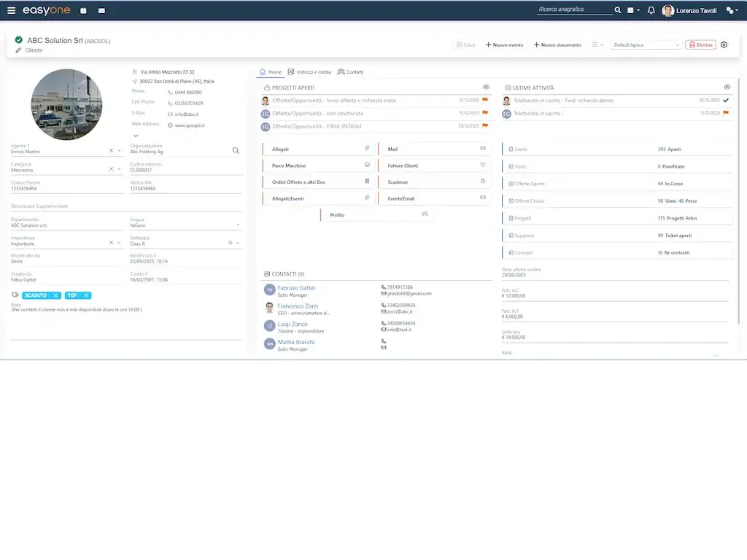747x560 pixels.
Task: Open the hamburger main menu
Action: (11, 11)
